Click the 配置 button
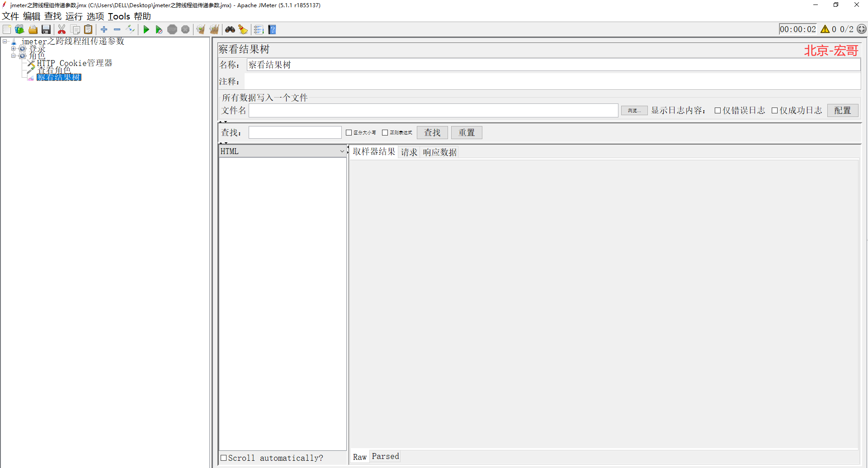 843,111
